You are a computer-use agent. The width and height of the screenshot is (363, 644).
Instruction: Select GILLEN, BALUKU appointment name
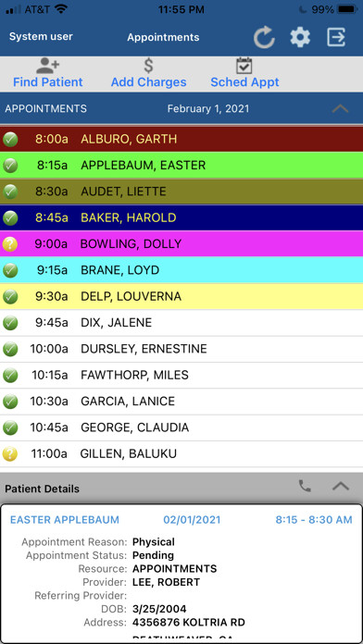129,453
